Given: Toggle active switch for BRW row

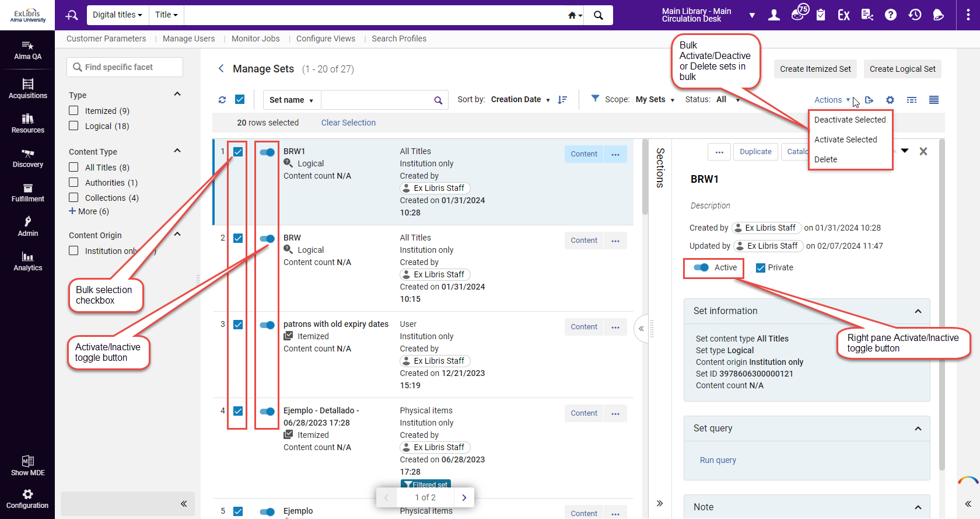Looking at the screenshot, I should 267,238.
